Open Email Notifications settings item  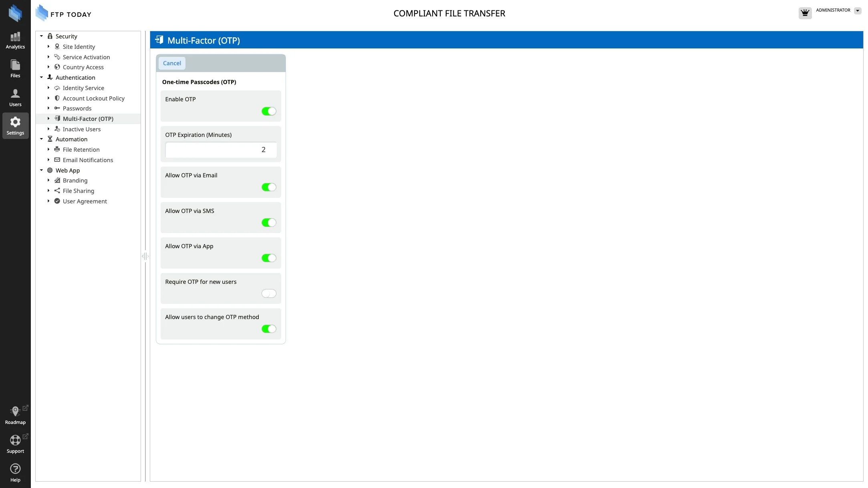(x=88, y=160)
